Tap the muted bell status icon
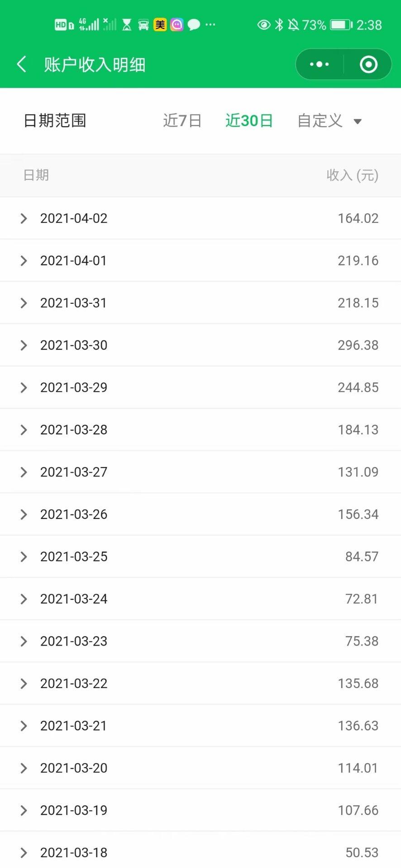Image resolution: width=401 pixels, height=868 pixels. (x=293, y=24)
